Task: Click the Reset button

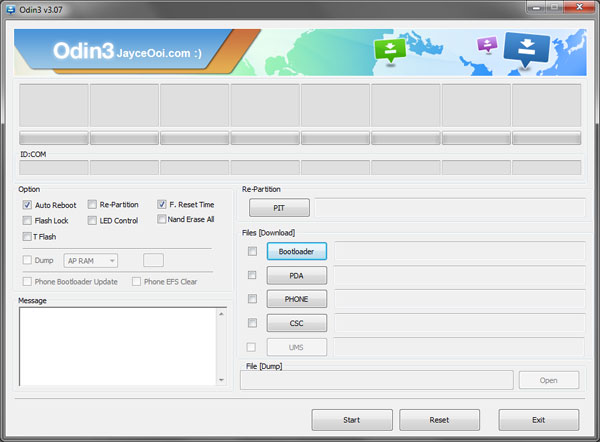Action: (x=439, y=420)
